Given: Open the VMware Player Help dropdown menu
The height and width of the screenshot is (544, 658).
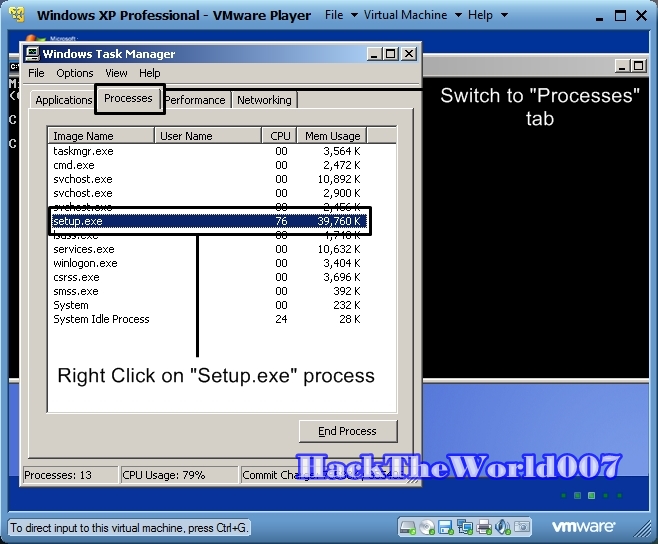Looking at the screenshot, I should pyautogui.click(x=488, y=15).
